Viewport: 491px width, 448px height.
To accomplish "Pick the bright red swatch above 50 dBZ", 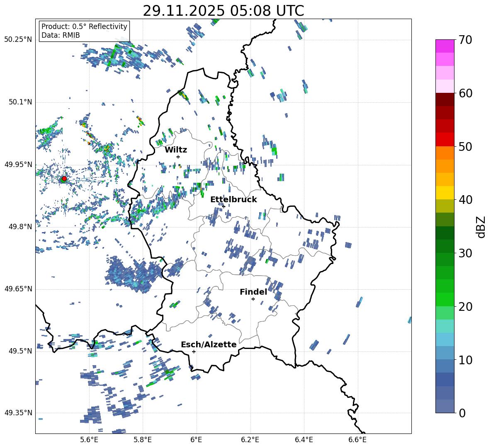I will (x=445, y=139).
